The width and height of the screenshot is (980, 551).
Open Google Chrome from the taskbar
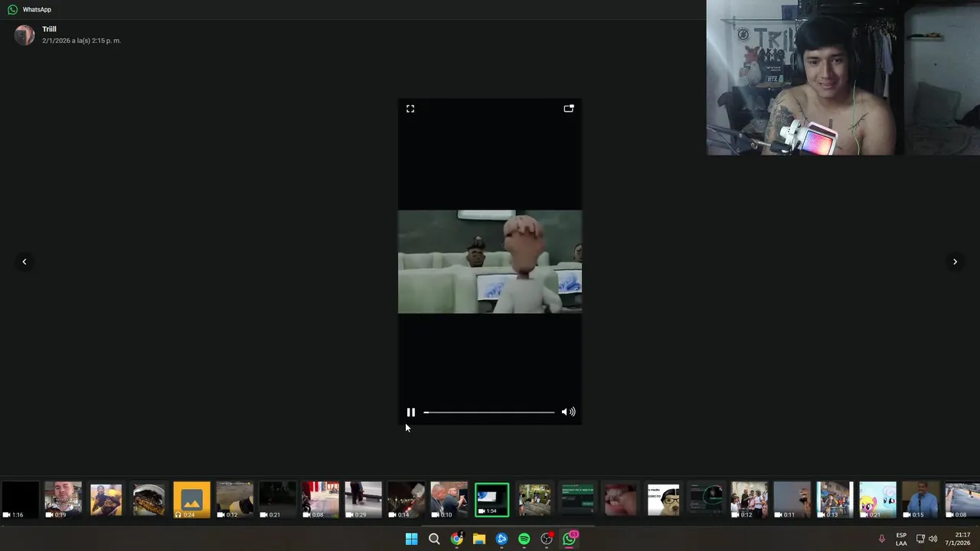456,539
